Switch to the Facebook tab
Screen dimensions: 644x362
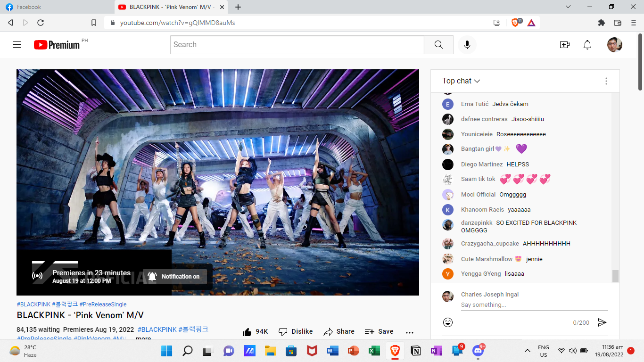coord(57,7)
